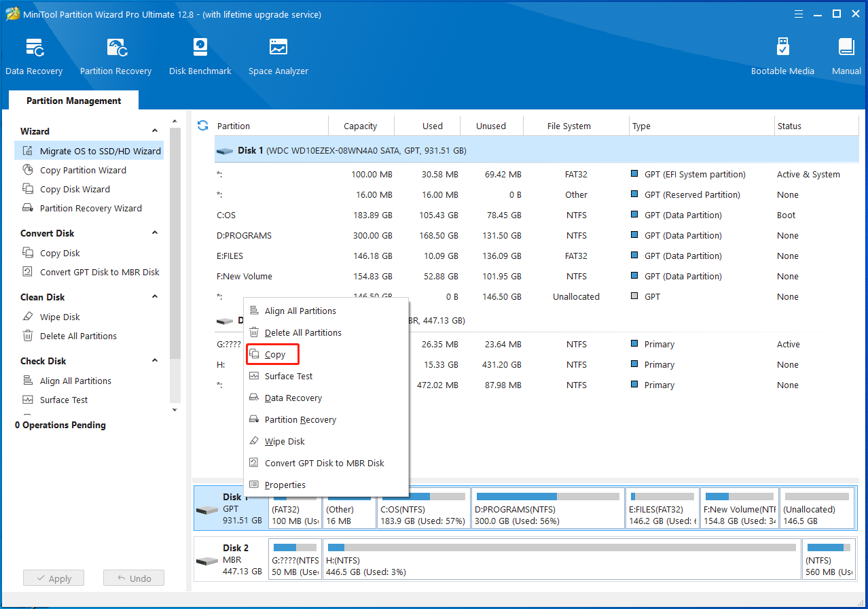Click the Copy Disk Wizard sidebar icon
This screenshot has height=609, width=868.
tap(28, 189)
